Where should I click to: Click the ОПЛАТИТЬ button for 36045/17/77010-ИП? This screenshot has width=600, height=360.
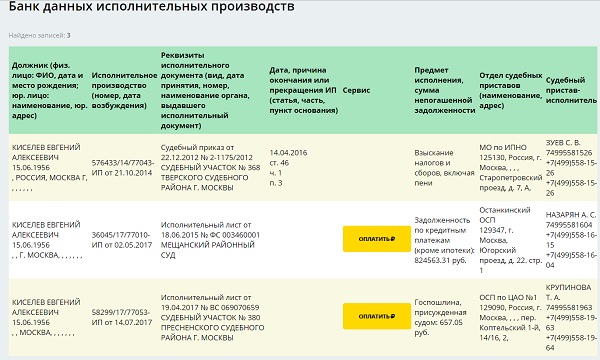point(377,239)
